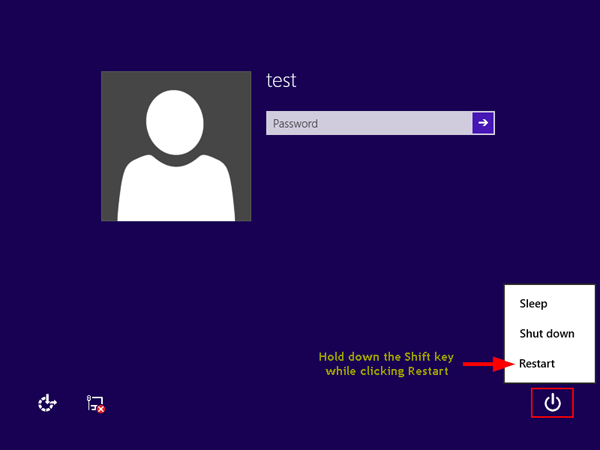Submit password with the arrow button
The height and width of the screenshot is (450, 600).
coord(483,123)
